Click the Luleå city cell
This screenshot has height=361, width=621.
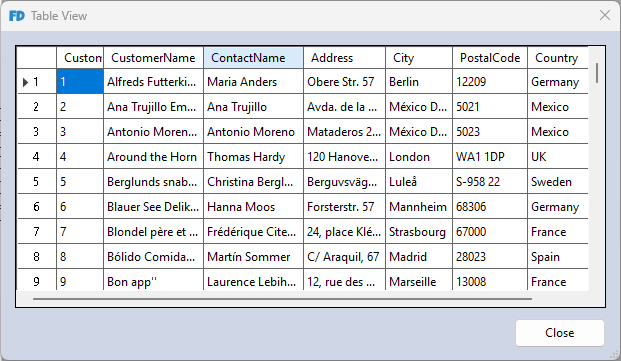[x=419, y=182]
